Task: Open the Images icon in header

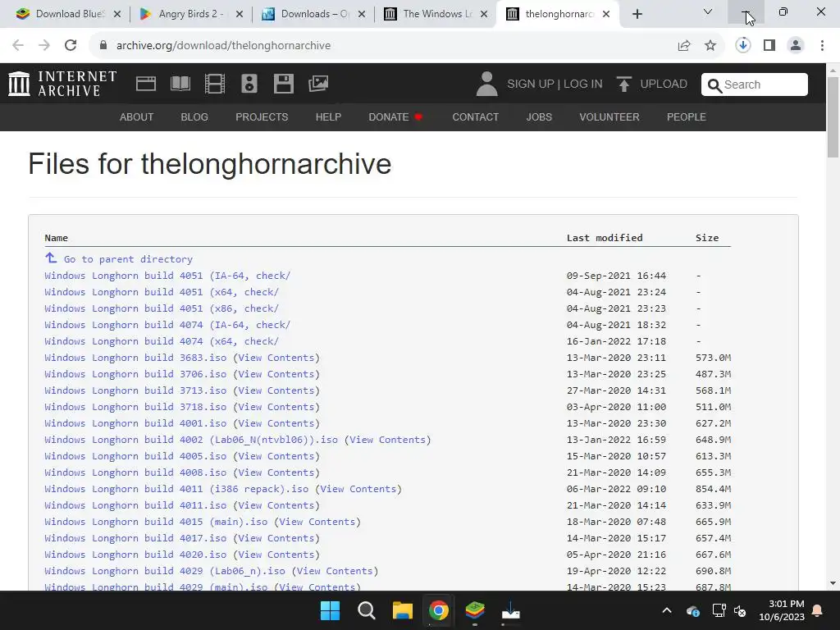Action: click(318, 84)
